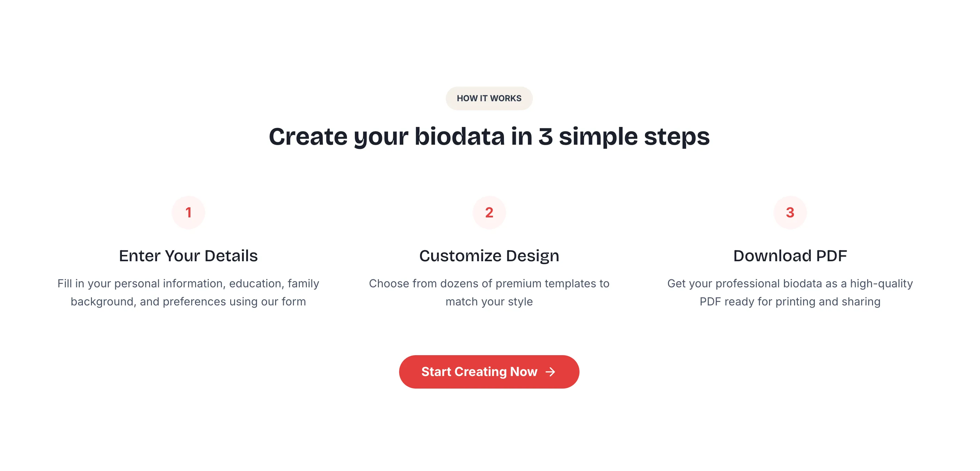Click the HOW IT WORKS badge
The width and height of the screenshot is (980, 471).
coord(489,98)
